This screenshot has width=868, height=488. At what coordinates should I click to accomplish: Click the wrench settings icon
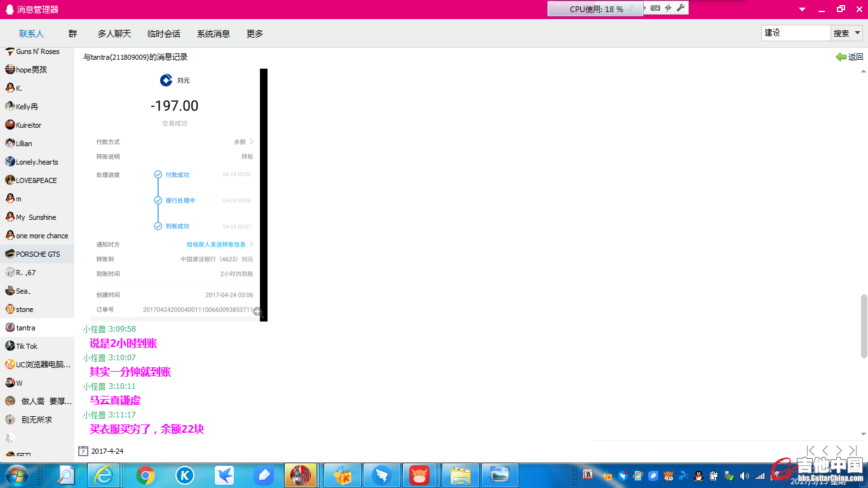coord(681,8)
